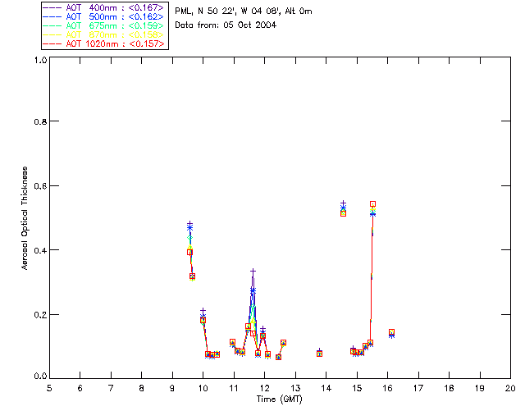Click the 'Aerosol Optical Thickness' y-axis label
525x420 pixels.
tap(25, 217)
